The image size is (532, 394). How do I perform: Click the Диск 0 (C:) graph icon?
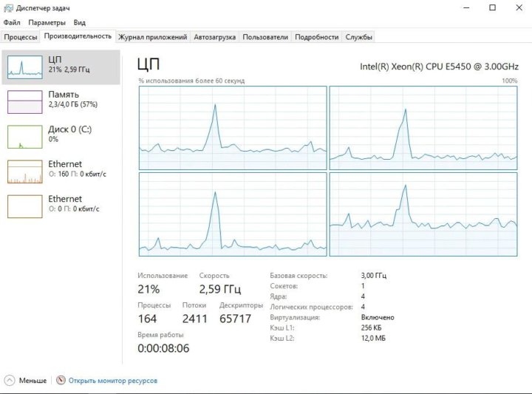(x=25, y=136)
